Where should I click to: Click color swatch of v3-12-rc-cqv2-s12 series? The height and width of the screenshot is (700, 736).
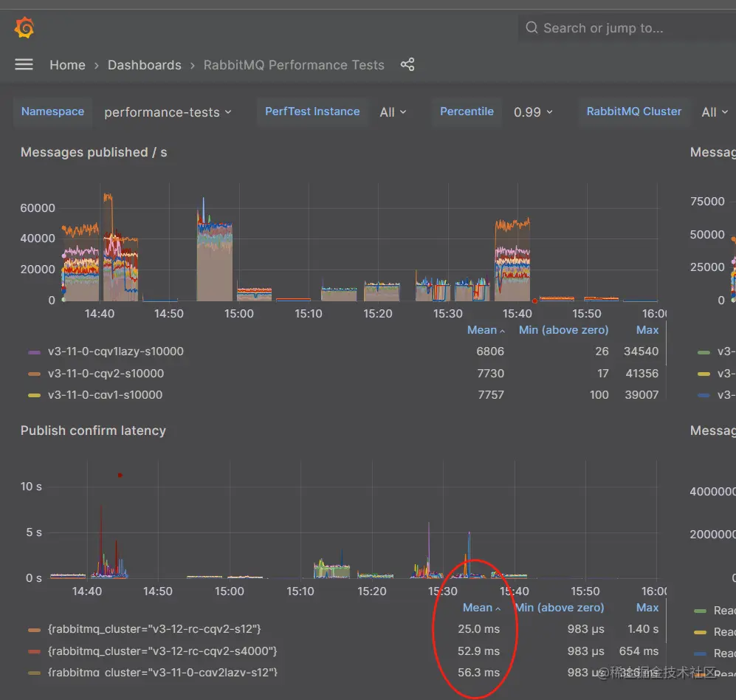click(x=34, y=630)
